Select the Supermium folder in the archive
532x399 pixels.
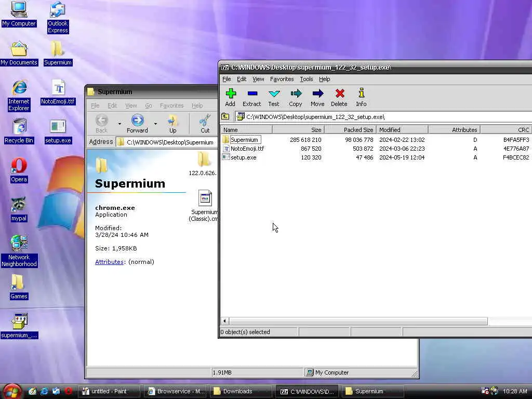point(244,140)
